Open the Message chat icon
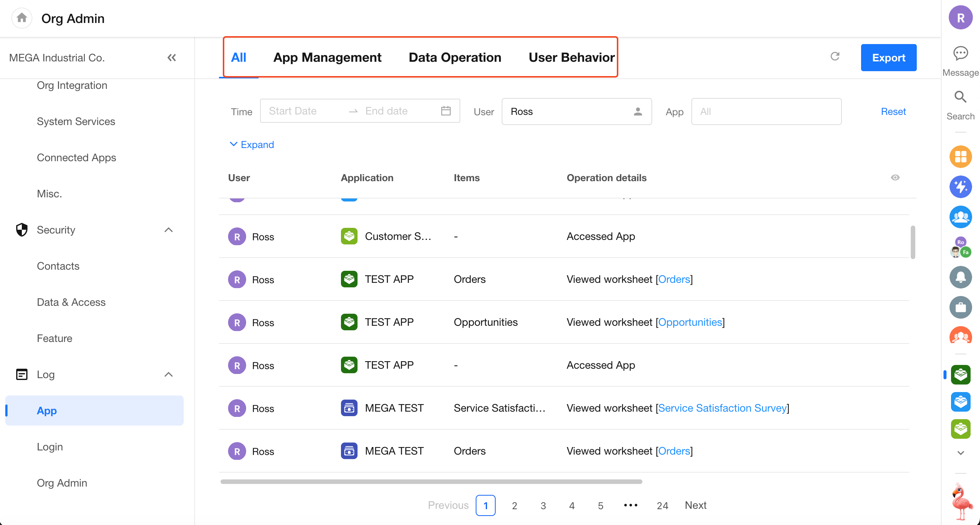This screenshot has height=525, width=980. click(960, 54)
